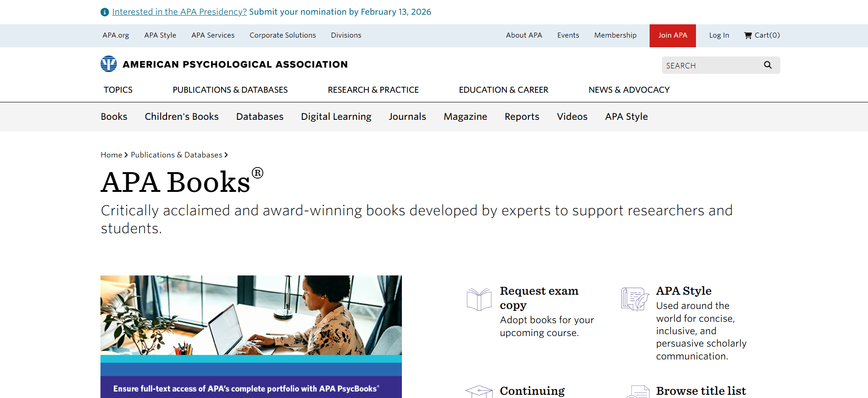This screenshot has width=868, height=398.
Task: Click Publications & Databases breadcrumb
Action: 177,155
